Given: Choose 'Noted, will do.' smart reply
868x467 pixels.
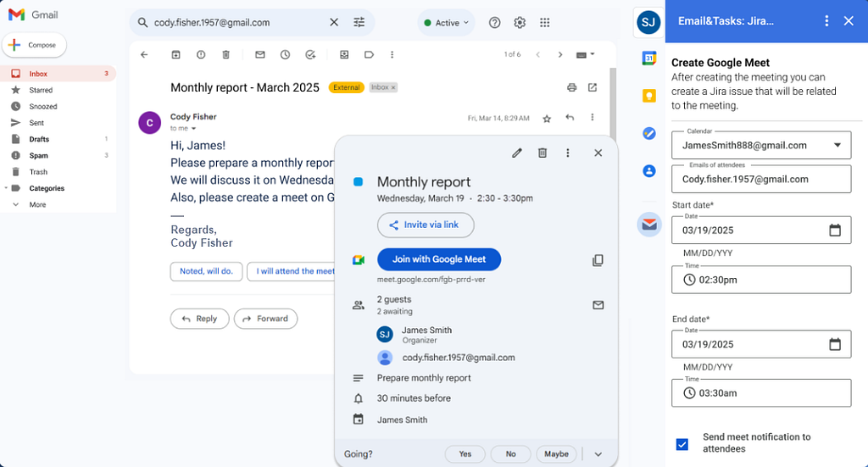Looking at the screenshot, I should click(x=206, y=271).
